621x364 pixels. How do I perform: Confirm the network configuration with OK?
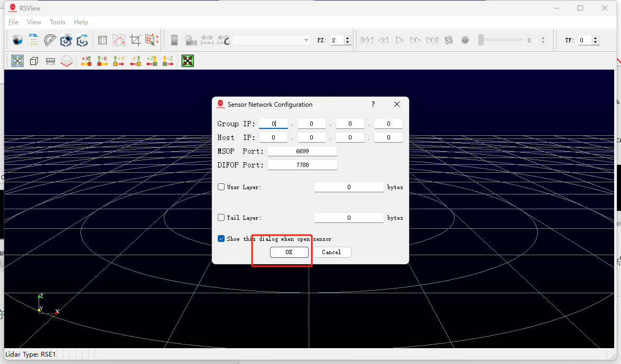pos(289,252)
